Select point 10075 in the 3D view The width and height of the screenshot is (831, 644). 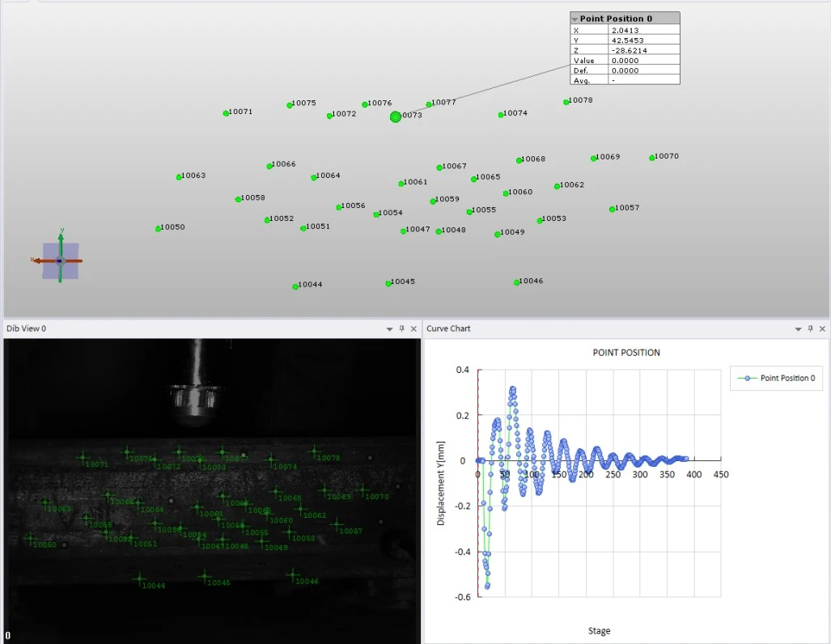(290, 105)
